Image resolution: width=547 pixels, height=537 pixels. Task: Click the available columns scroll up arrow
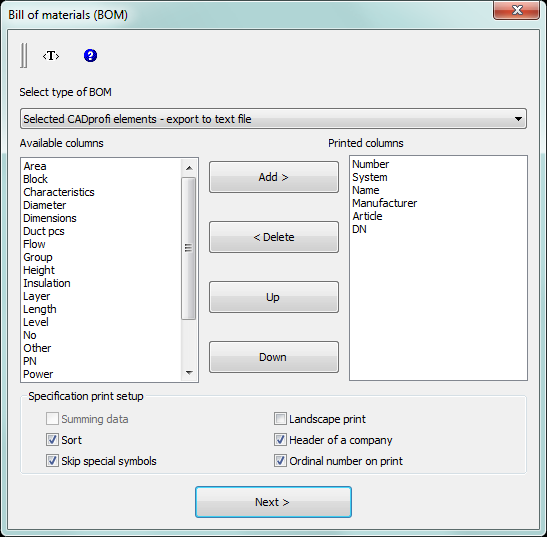189,168
